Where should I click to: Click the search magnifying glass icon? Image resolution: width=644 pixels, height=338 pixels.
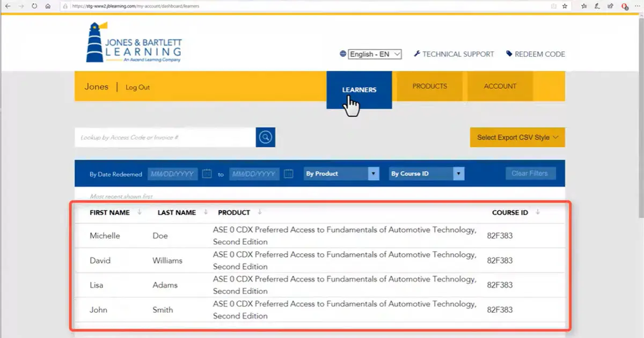coord(265,137)
